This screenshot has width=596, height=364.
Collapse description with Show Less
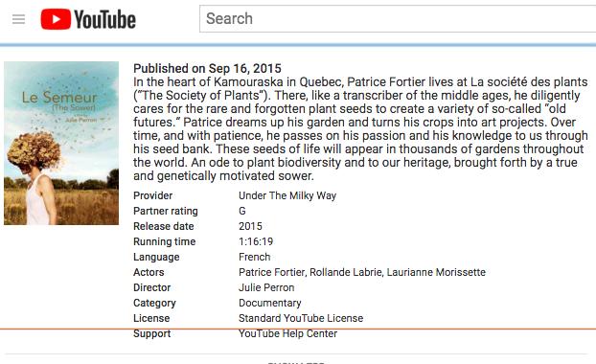(x=296, y=362)
